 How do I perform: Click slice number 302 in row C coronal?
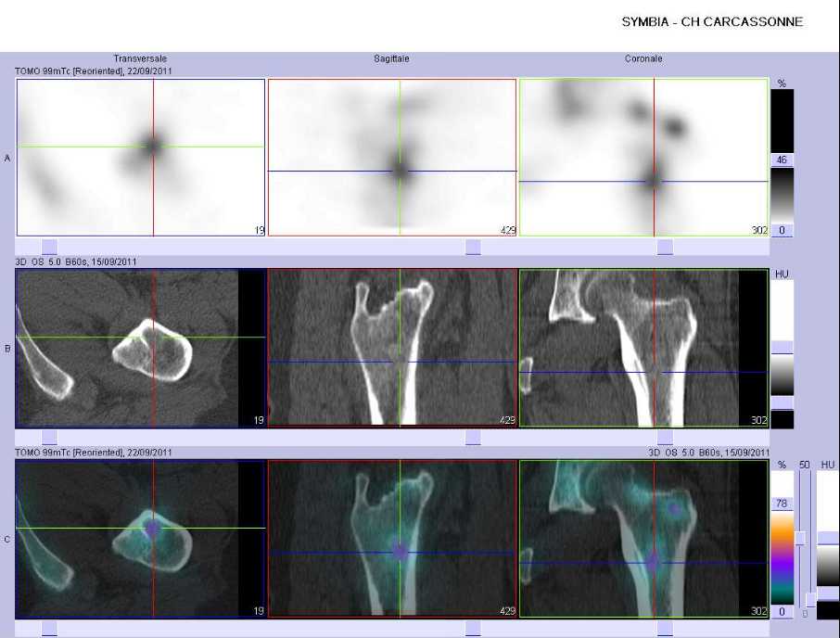click(x=759, y=611)
